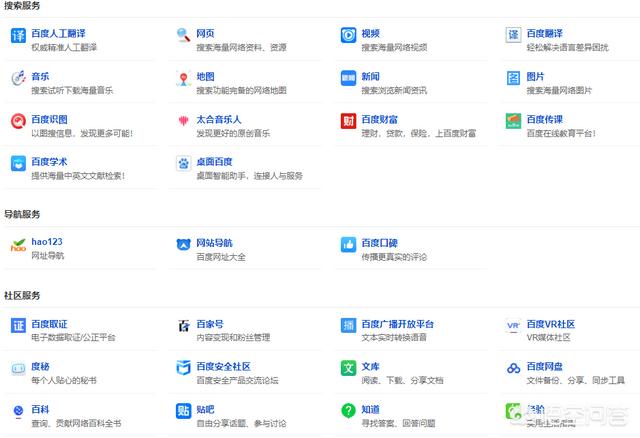640x438 pixels.
Task: Open the 百科 link
Action: coord(40,409)
